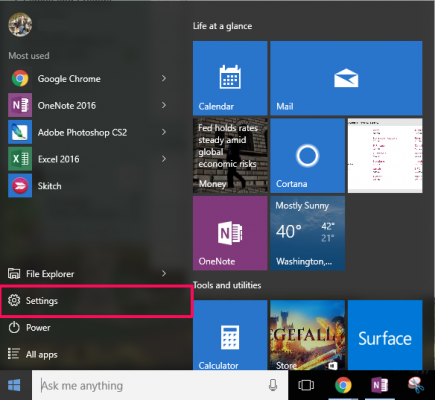The height and width of the screenshot is (400, 435).
Task: Click the user account picture
Action: tap(20, 25)
